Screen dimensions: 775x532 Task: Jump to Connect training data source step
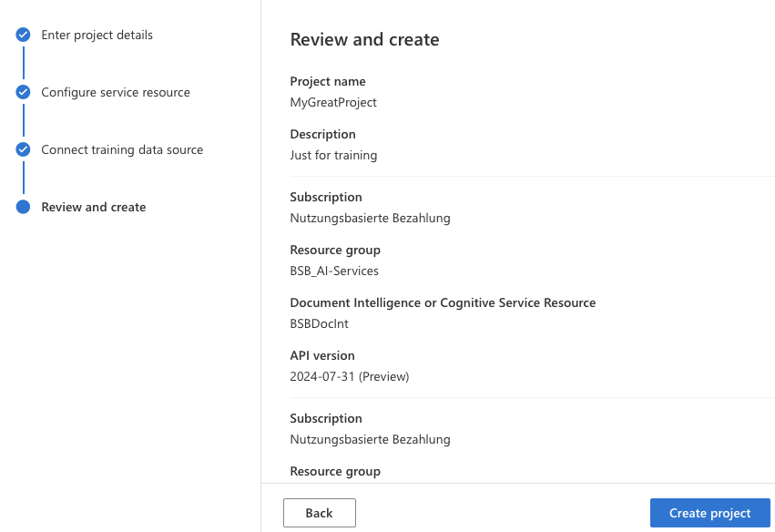click(122, 150)
